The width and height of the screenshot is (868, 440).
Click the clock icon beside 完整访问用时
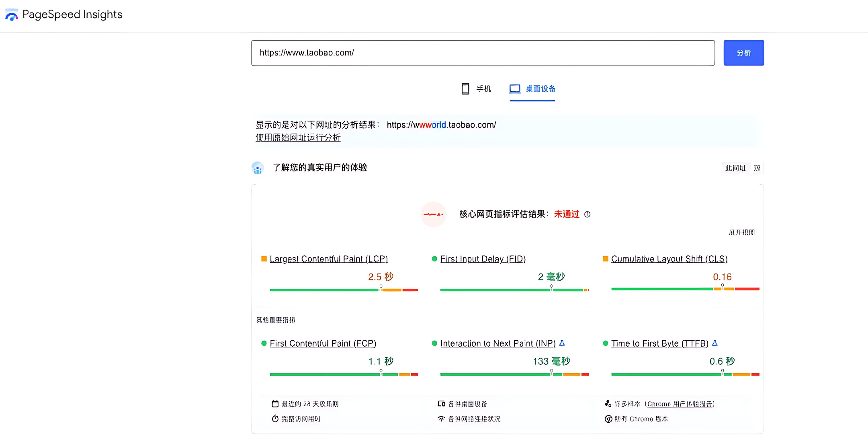click(275, 419)
